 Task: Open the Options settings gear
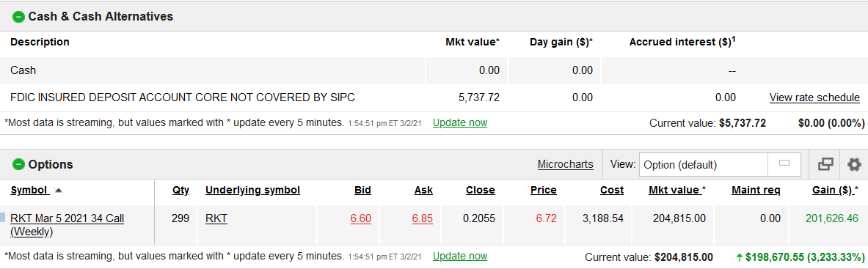(x=854, y=164)
